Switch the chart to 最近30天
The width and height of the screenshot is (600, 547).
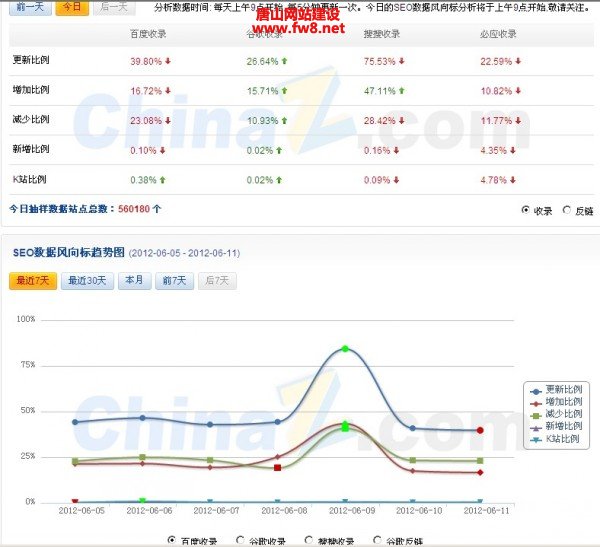tap(87, 281)
